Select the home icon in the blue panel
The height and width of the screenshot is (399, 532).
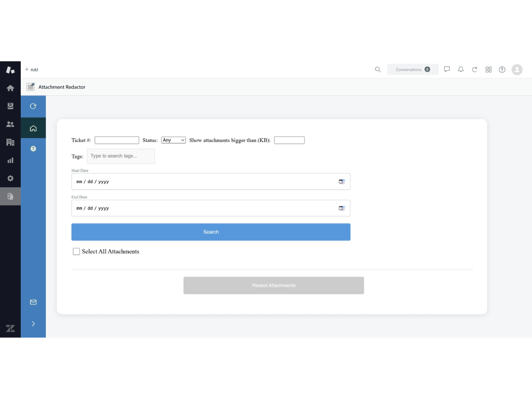[x=33, y=128]
